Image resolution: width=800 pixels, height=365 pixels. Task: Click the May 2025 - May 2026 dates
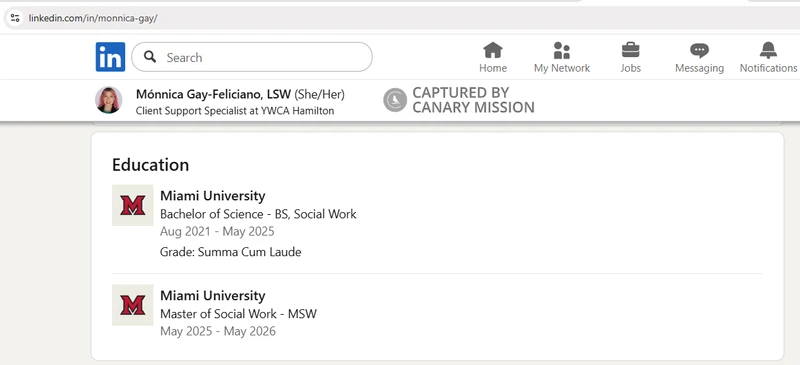point(218,331)
